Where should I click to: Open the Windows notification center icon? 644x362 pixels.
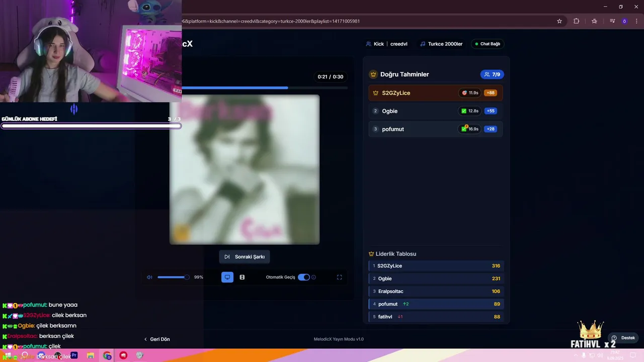pos(633,355)
